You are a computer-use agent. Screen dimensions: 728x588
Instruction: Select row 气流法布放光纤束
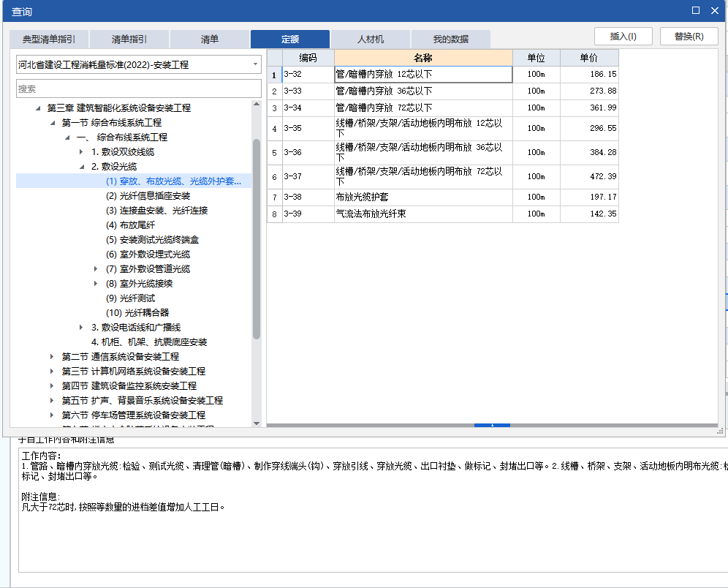(423, 214)
